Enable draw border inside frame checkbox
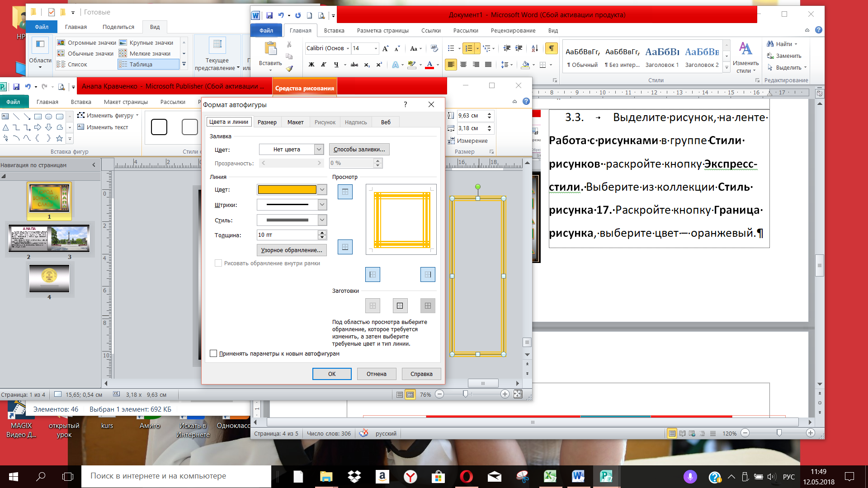The height and width of the screenshot is (488, 868). pyautogui.click(x=218, y=263)
